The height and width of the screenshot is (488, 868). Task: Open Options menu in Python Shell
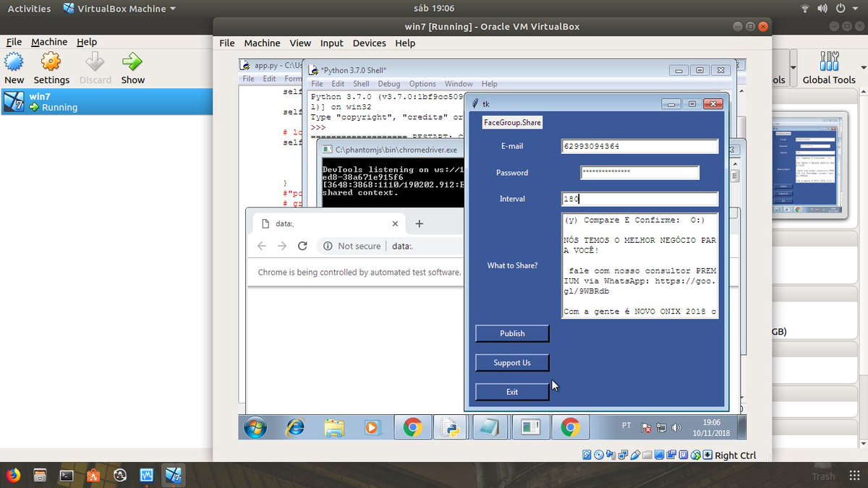[x=422, y=84]
